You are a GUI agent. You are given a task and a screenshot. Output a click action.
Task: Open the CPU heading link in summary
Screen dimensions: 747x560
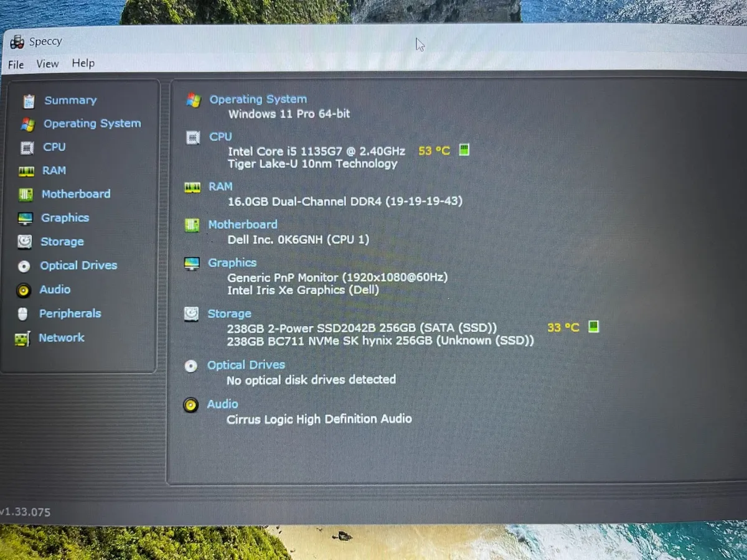[x=220, y=136]
